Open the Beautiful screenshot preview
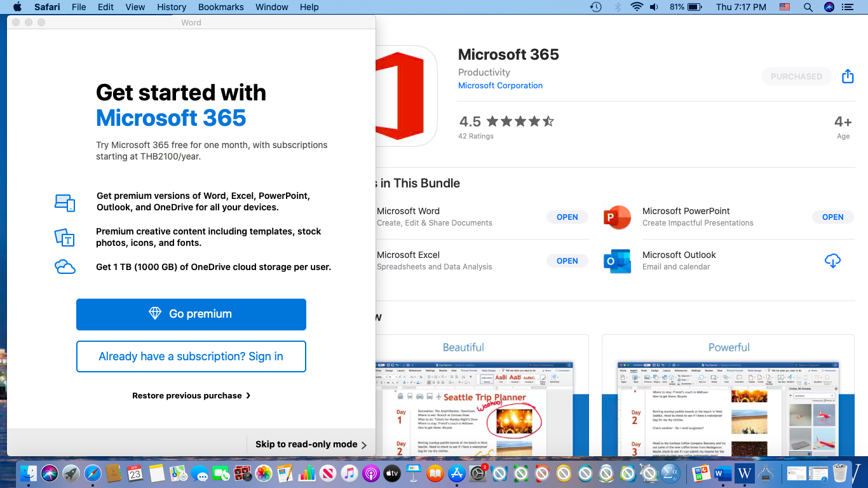The width and height of the screenshot is (868, 488). click(482, 396)
